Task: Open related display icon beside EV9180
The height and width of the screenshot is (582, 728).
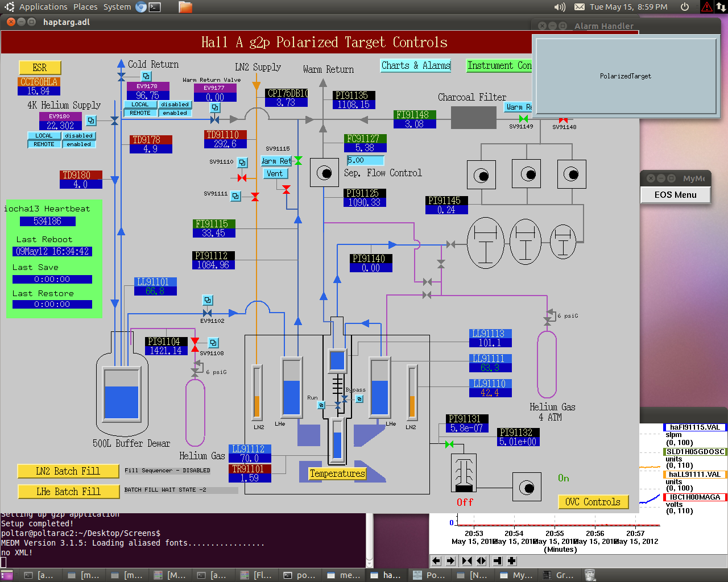Action: (x=91, y=120)
